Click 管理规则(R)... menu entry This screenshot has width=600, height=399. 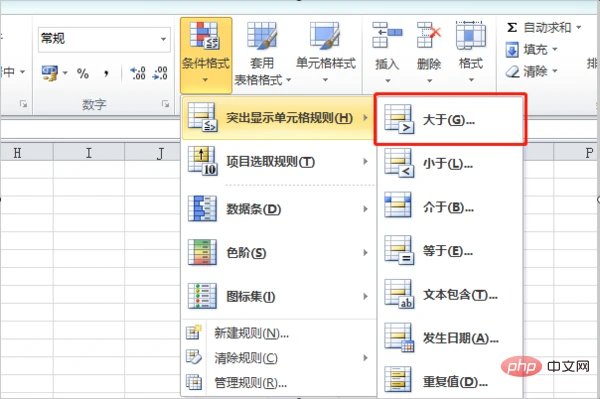(x=278, y=382)
